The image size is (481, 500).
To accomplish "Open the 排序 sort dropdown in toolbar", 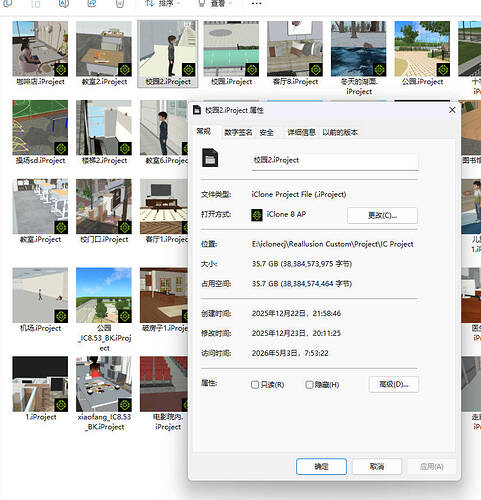I will click(x=162, y=4).
